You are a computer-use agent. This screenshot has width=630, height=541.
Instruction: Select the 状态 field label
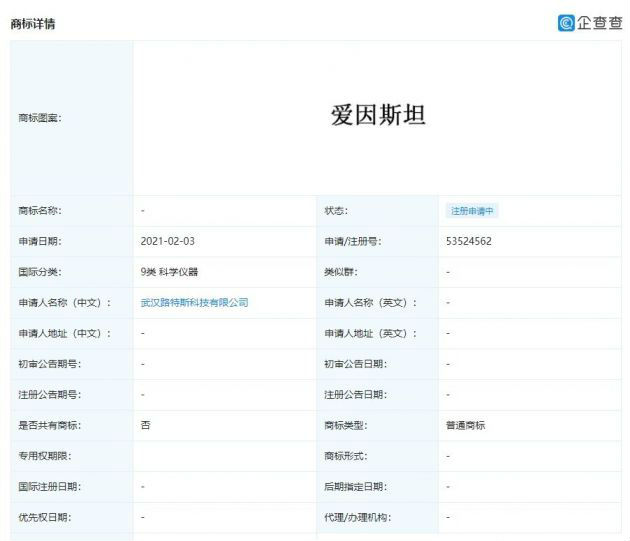[336, 211]
